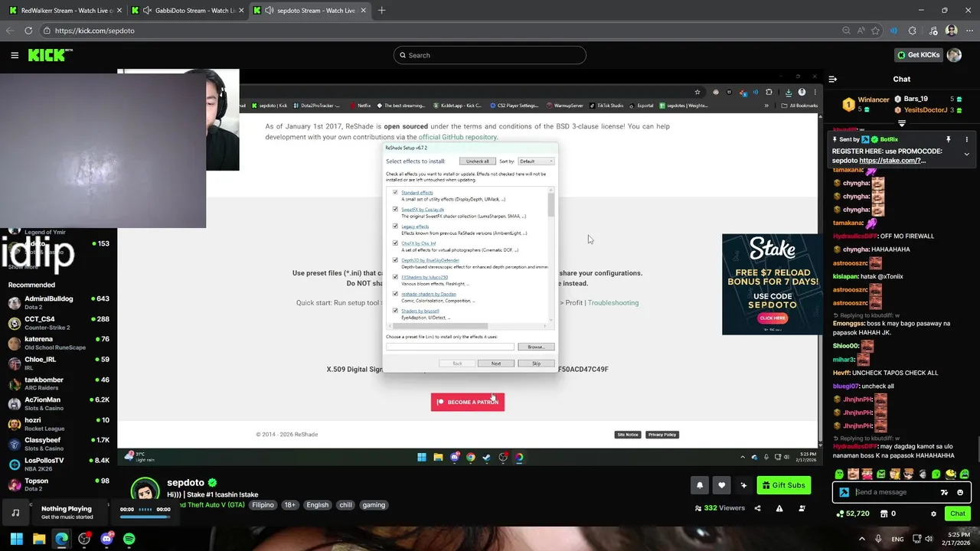The image size is (980, 551).
Task: Uncheck OtisFX by Otis_Inf checkbox
Action: [x=395, y=243]
